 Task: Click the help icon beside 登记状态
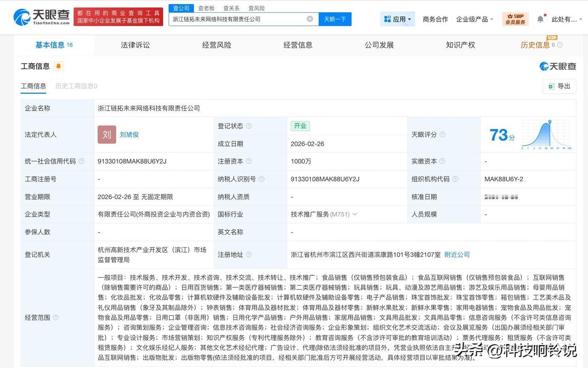pos(248,126)
